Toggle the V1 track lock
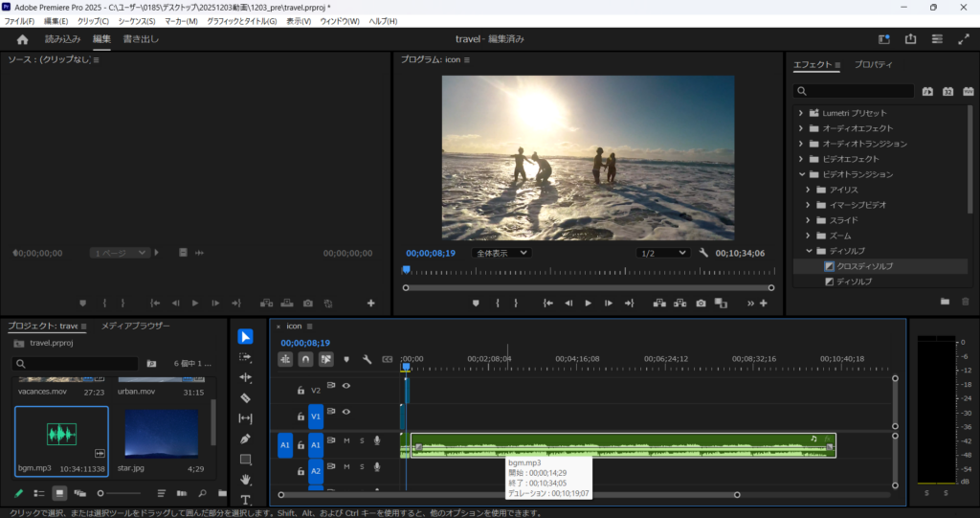 (301, 417)
